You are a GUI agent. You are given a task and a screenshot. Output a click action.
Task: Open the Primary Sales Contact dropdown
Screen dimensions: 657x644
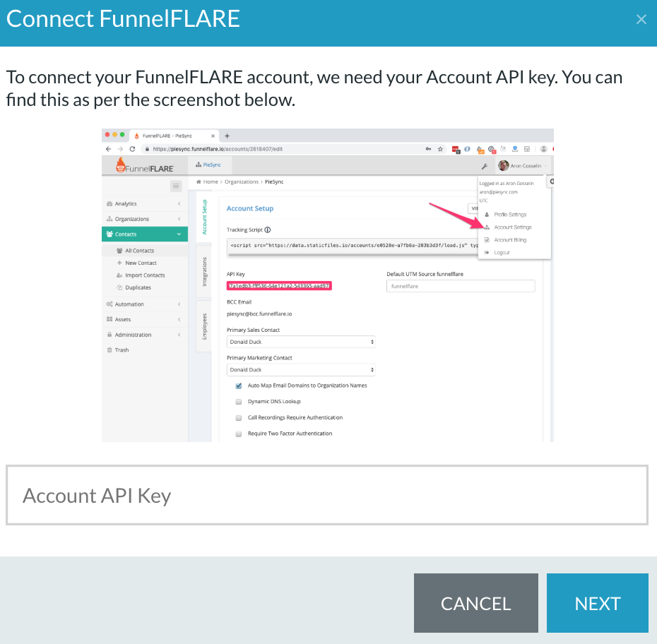(301, 342)
